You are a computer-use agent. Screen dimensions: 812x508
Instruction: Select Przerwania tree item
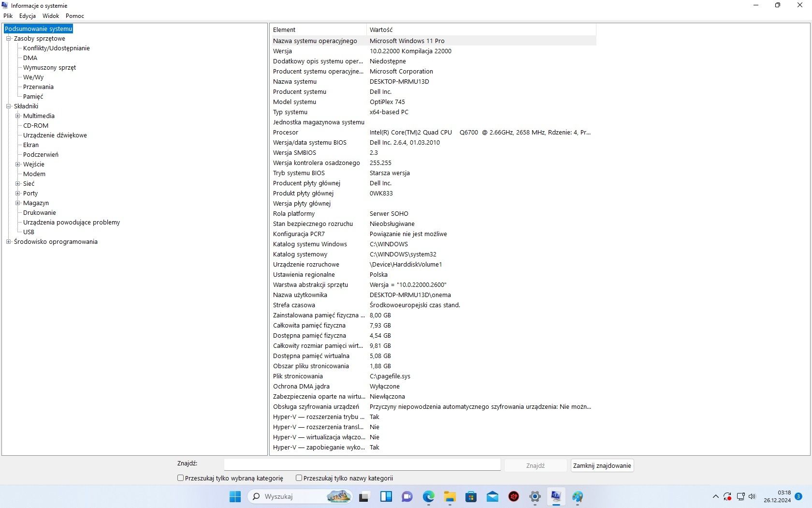point(38,87)
